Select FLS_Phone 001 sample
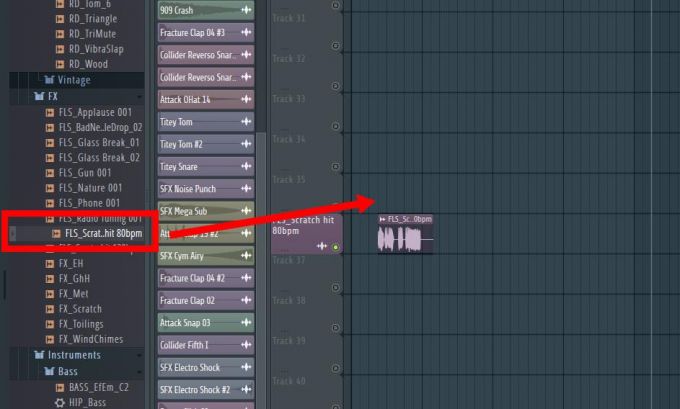The width and height of the screenshot is (680, 409). click(x=89, y=203)
